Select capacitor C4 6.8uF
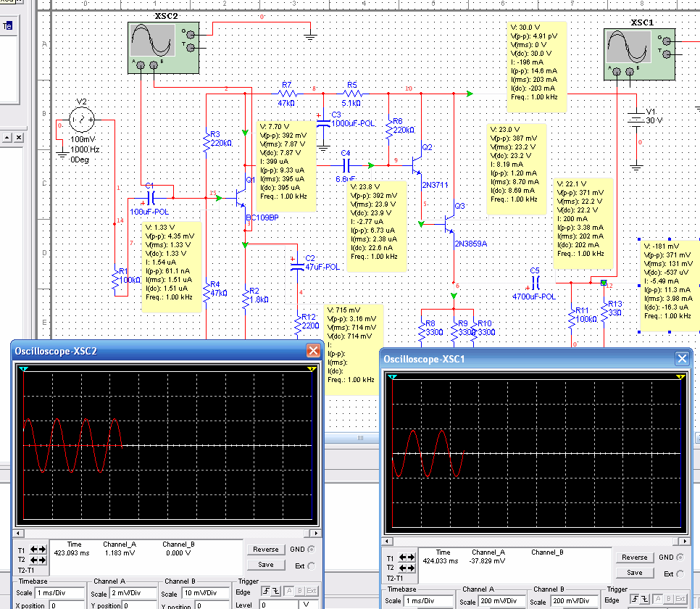The height and width of the screenshot is (609, 700). coord(346,166)
